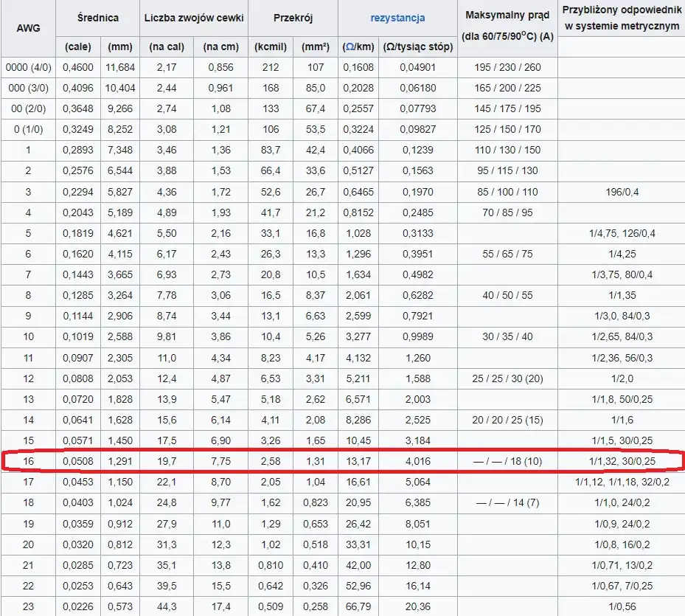Viewport: 685px width, 616px height.
Task: Click max current 25 / 25 / 30 (20)
Action: coord(507,378)
